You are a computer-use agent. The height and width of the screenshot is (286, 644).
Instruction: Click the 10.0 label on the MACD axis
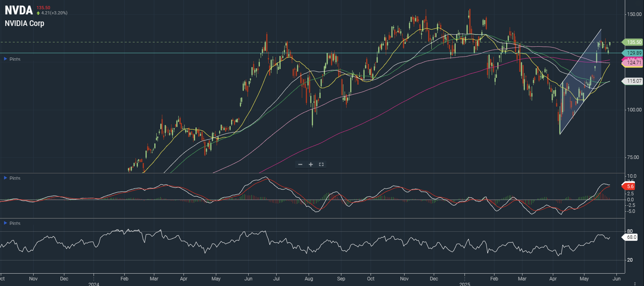(632, 176)
